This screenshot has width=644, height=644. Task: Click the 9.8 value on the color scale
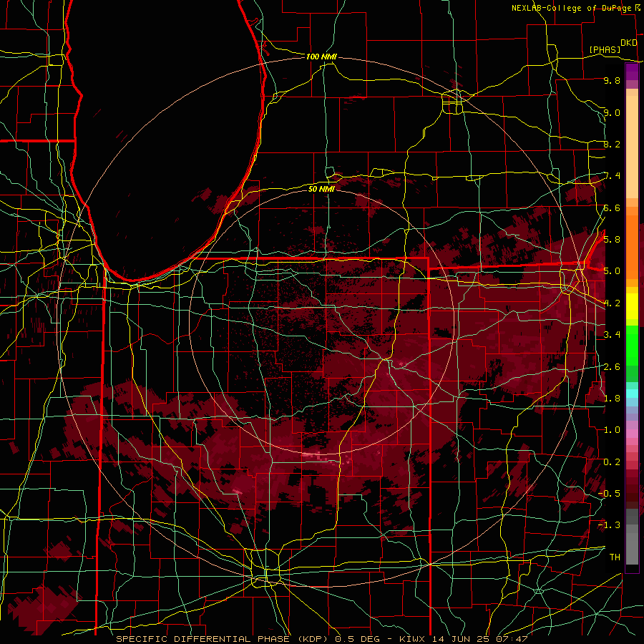click(x=612, y=80)
